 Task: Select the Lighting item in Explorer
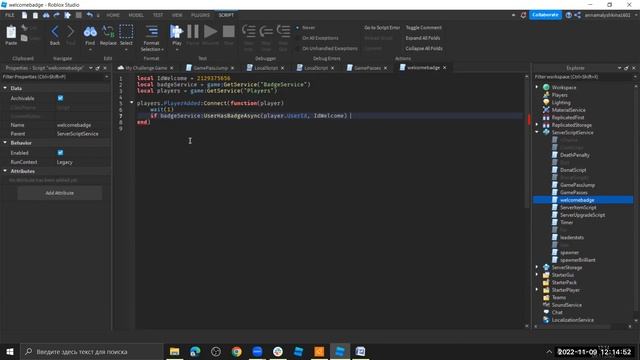click(x=561, y=102)
